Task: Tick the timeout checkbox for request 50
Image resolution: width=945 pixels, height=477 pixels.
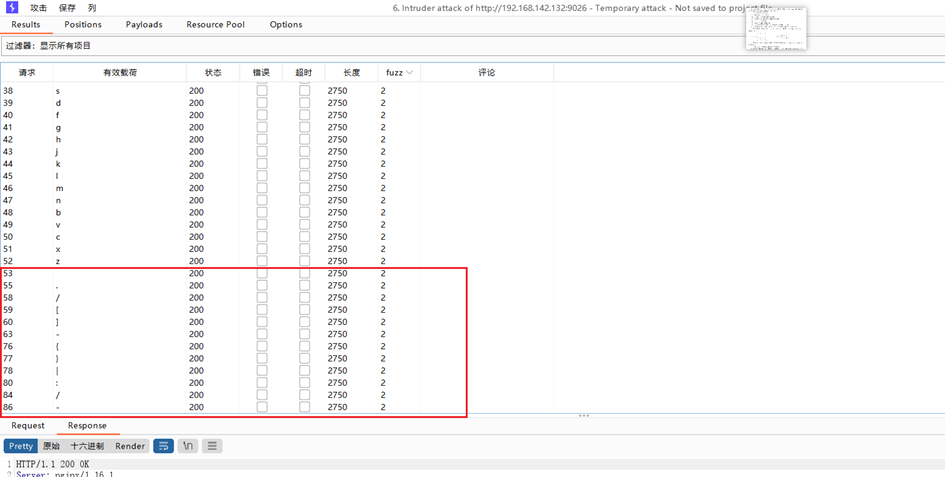Action: [304, 236]
